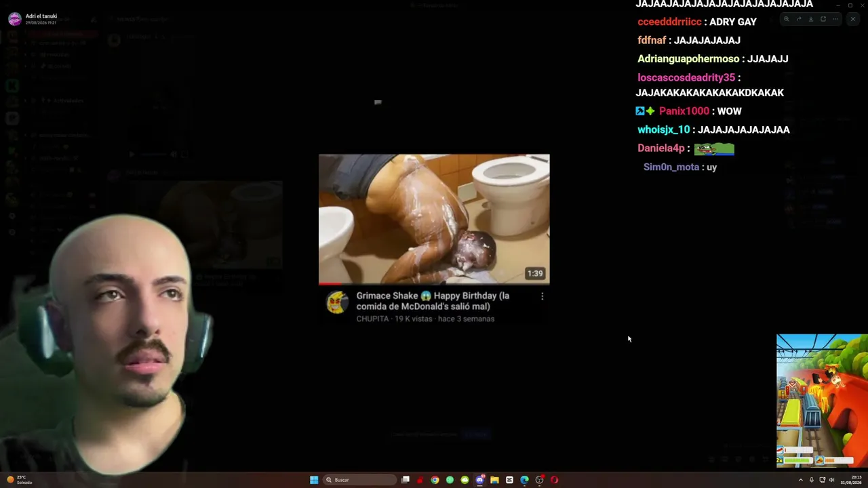
Task: Open Task View from the taskbar
Action: point(406,480)
